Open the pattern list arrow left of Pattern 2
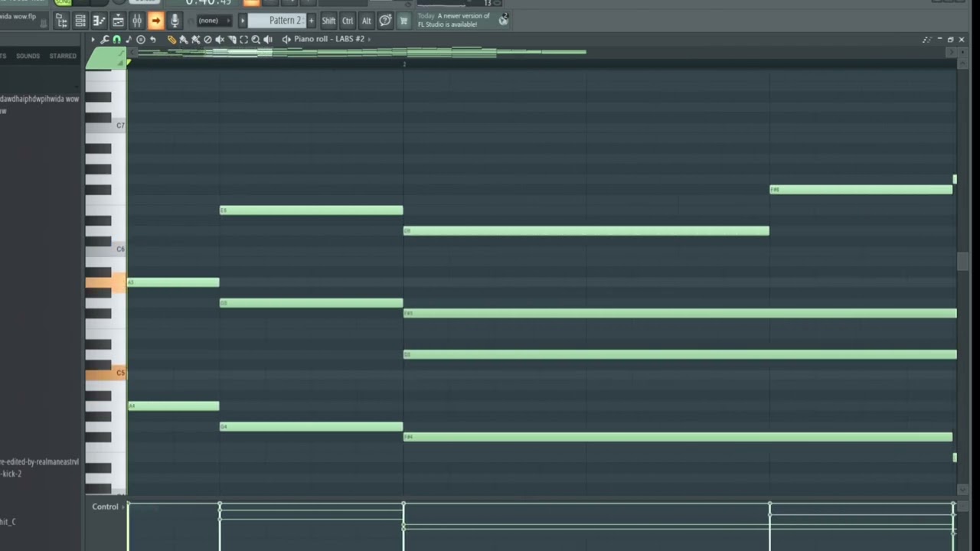 [243, 21]
